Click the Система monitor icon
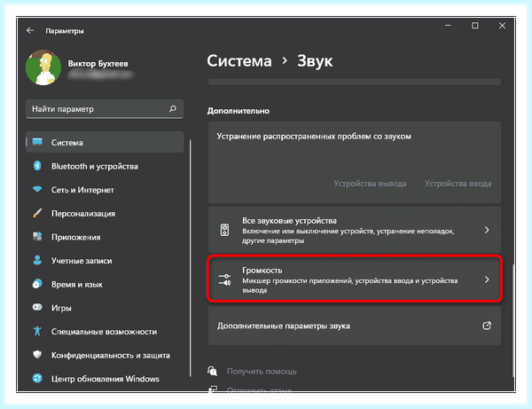 point(37,142)
